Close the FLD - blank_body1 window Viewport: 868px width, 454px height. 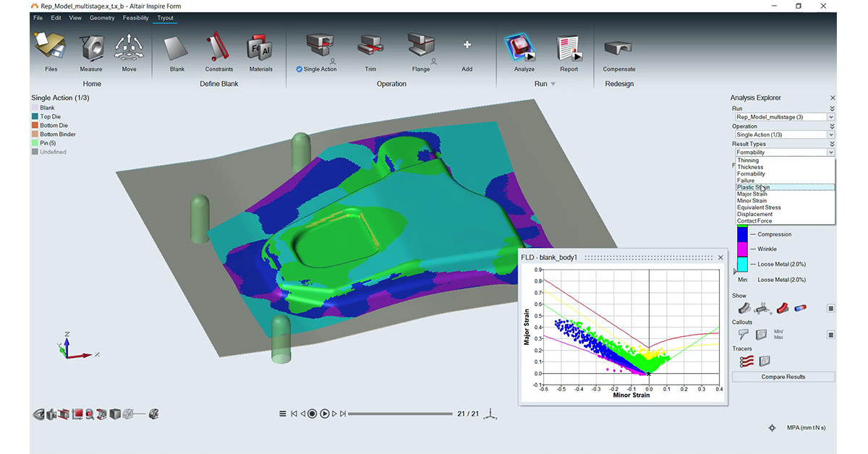click(720, 257)
